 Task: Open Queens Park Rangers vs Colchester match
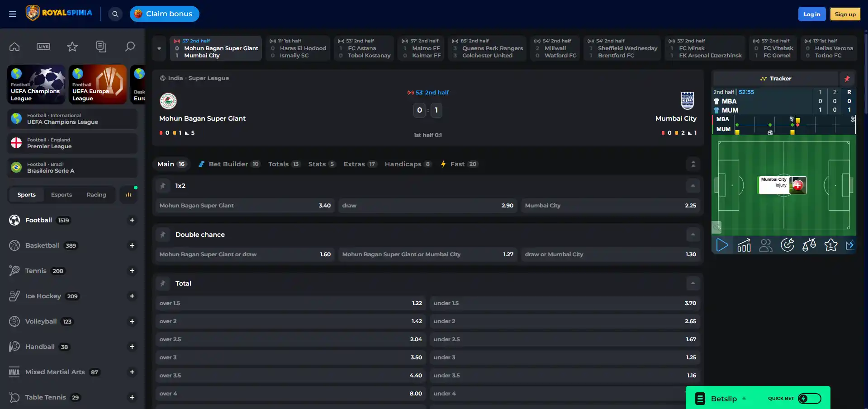click(x=487, y=48)
